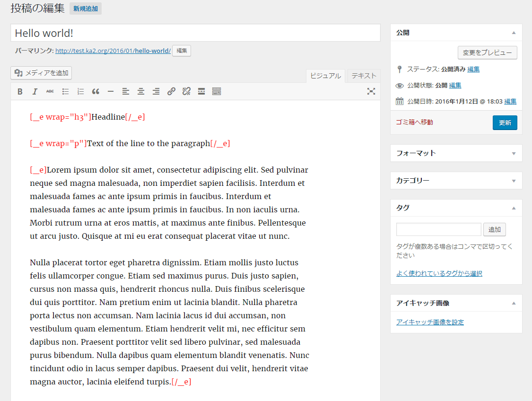Expand the カテゴリー panel
Viewport: 532px width, 401px height.
point(514,181)
